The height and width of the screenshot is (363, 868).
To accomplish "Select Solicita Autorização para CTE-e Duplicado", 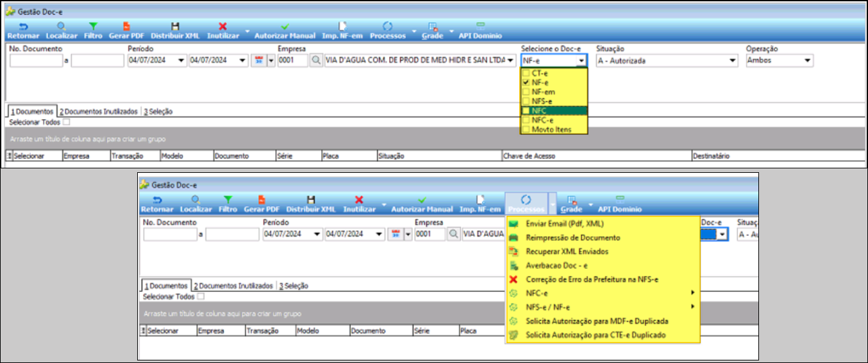I will point(603,335).
